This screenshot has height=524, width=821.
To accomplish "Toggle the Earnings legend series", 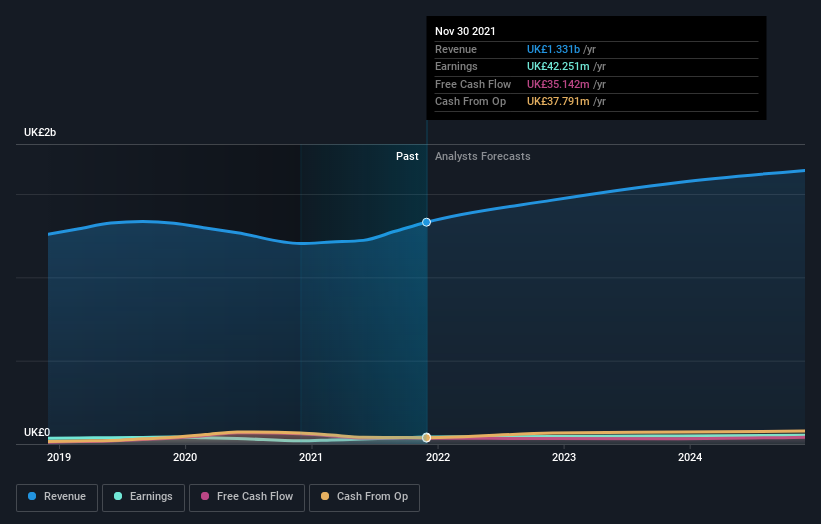I will tap(143, 497).
